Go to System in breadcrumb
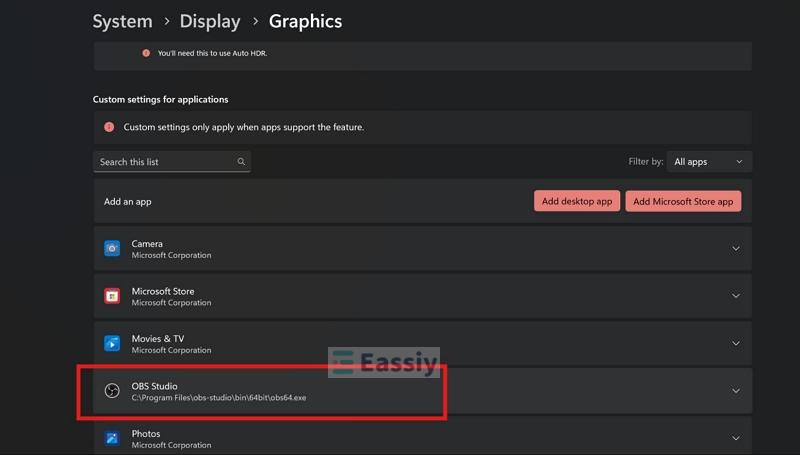Screen dimensions: 800x455 pos(122,21)
